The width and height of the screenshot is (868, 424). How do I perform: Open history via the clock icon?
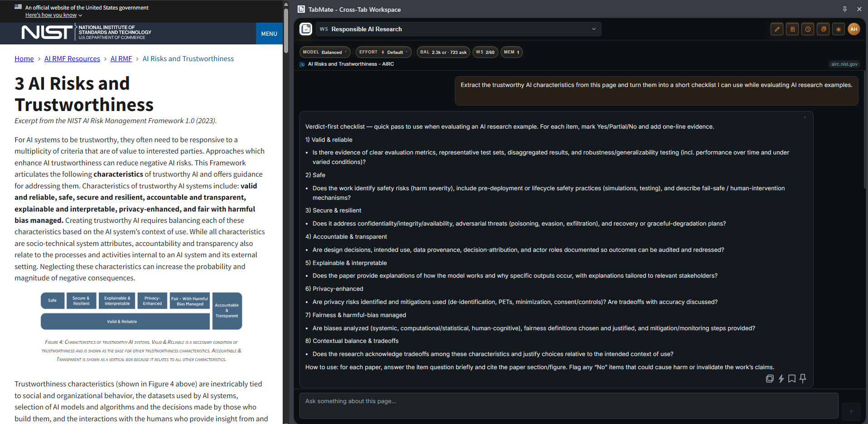[x=808, y=29]
